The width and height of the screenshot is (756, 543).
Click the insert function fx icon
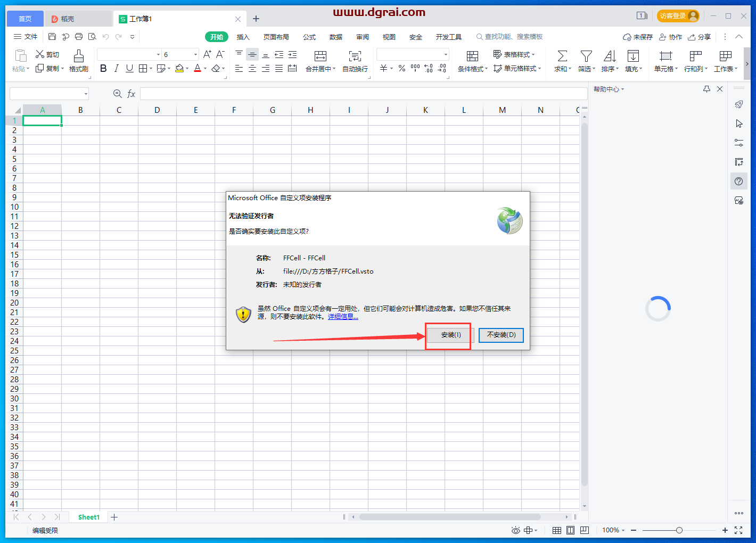click(x=131, y=94)
